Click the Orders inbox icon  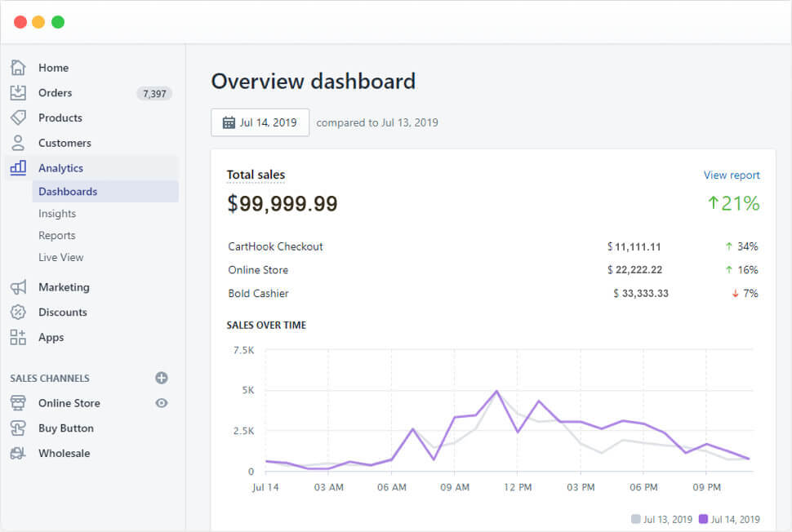[x=18, y=92]
